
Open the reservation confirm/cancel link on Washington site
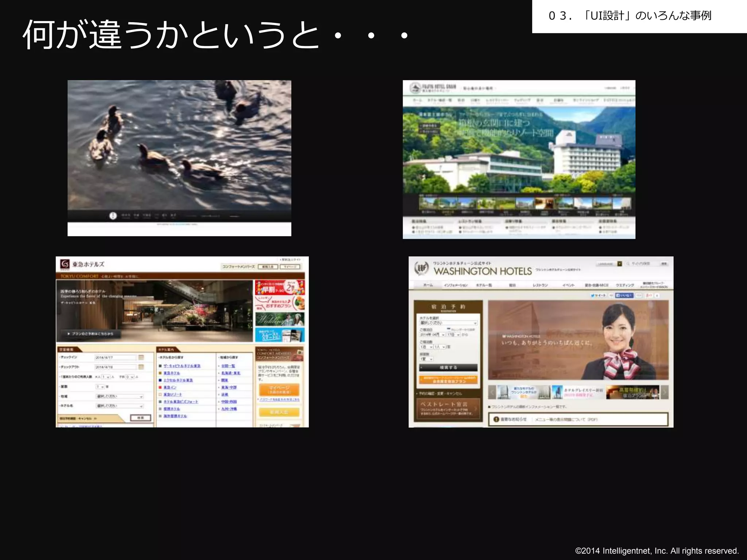click(439, 394)
